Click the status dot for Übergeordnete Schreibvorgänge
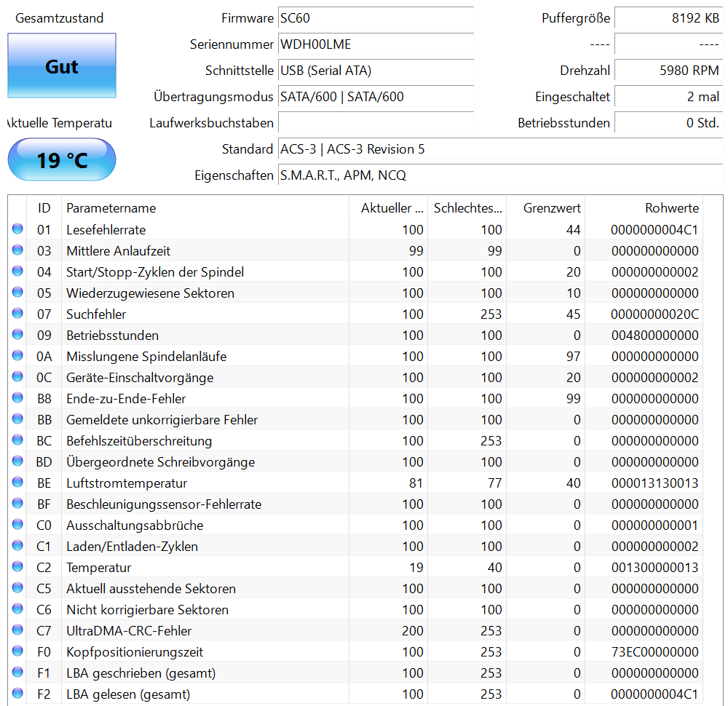This screenshot has height=706, width=728. click(x=17, y=461)
